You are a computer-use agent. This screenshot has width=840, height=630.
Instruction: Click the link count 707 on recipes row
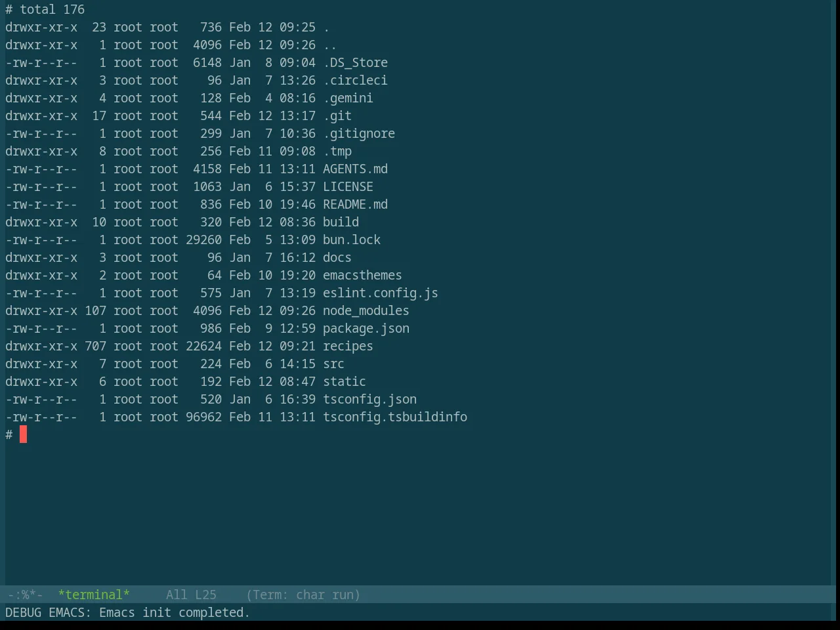coord(95,346)
